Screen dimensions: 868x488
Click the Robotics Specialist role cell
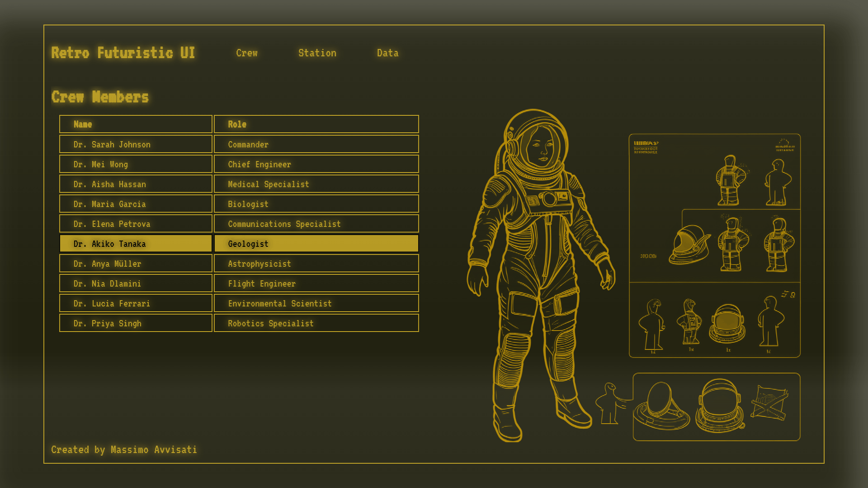pyautogui.click(x=316, y=323)
